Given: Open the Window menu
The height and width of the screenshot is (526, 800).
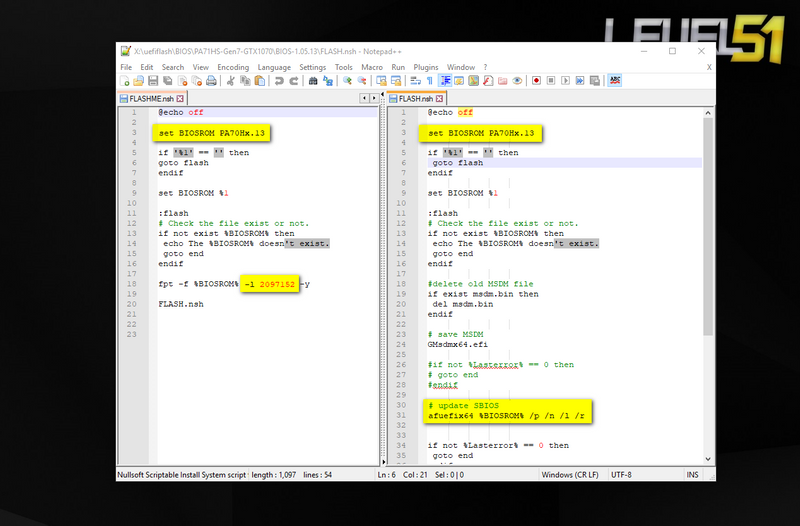Looking at the screenshot, I should (461, 67).
